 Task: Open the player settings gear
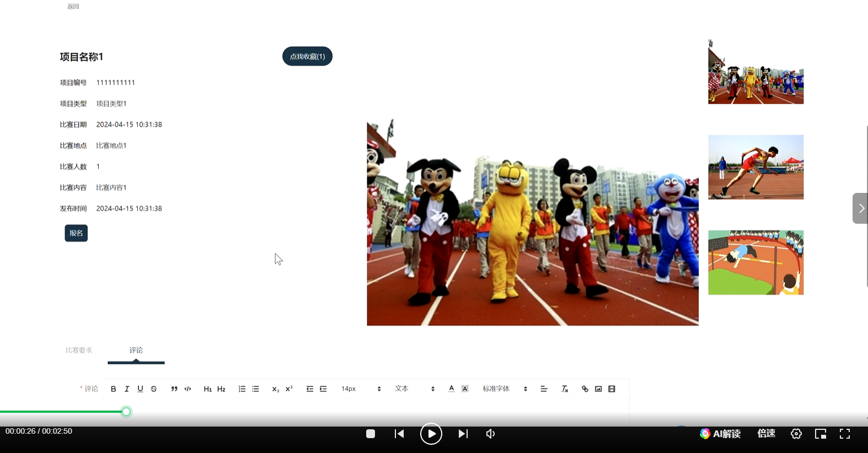pos(796,434)
